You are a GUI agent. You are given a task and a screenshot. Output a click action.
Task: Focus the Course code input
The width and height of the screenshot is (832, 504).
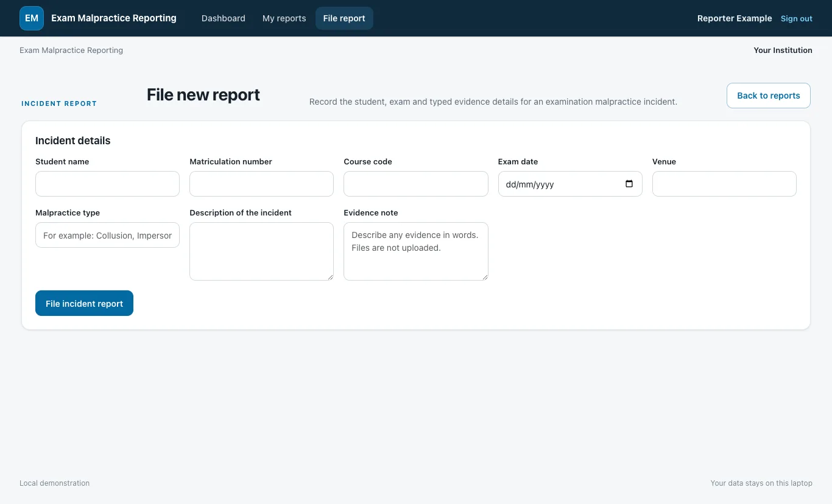click(416, 184)
